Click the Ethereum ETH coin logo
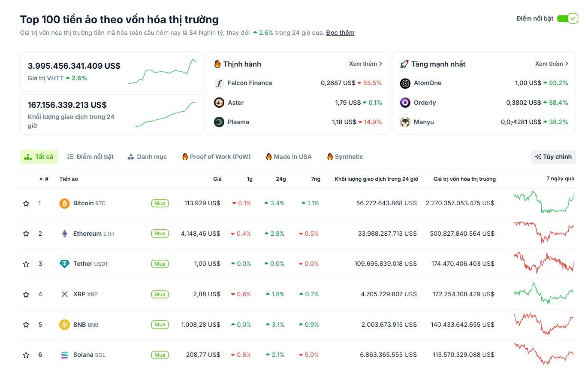 [x=64, y=233]
